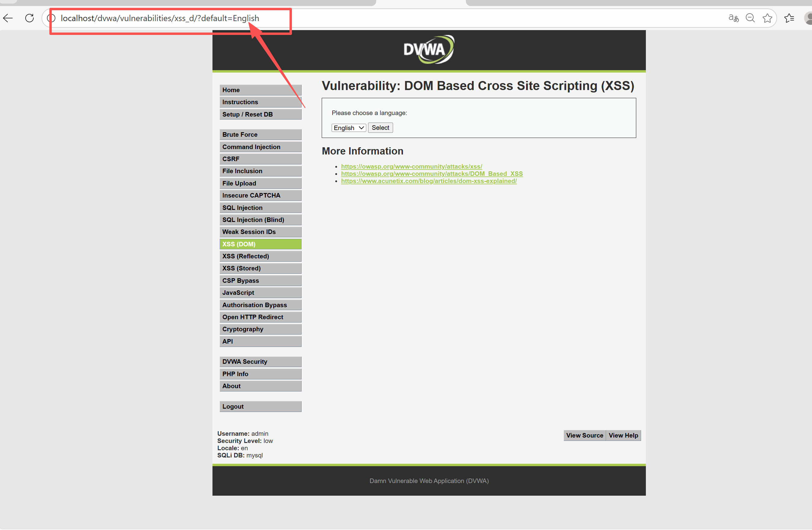The height and width of the screenshot is (530, 812).
Task: Bookmark this page with star icon
Action: click(767, 18)
